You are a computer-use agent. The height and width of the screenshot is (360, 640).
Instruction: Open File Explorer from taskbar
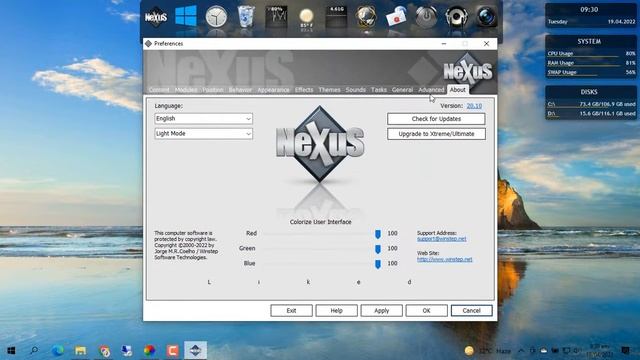(x=80, y=350)
